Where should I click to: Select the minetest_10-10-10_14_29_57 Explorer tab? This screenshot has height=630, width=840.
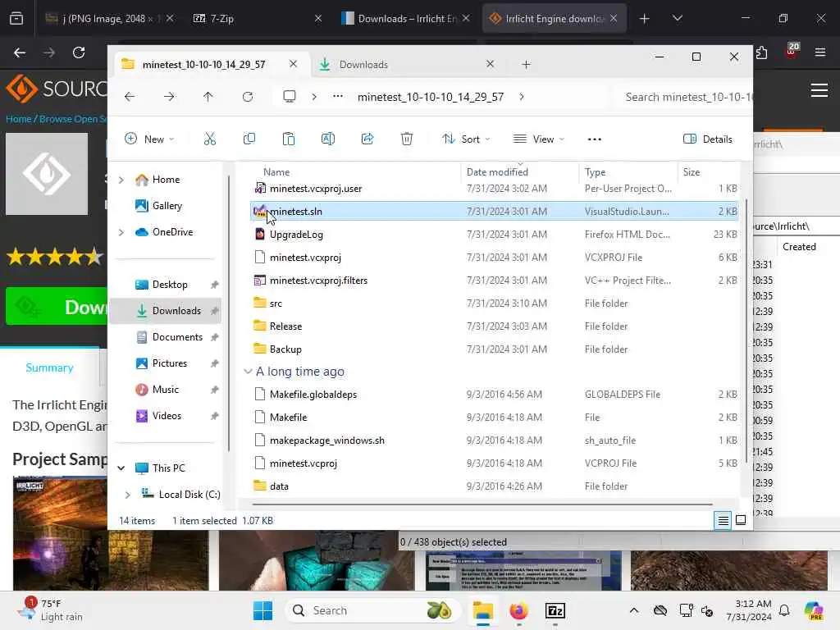coord(203,65)
